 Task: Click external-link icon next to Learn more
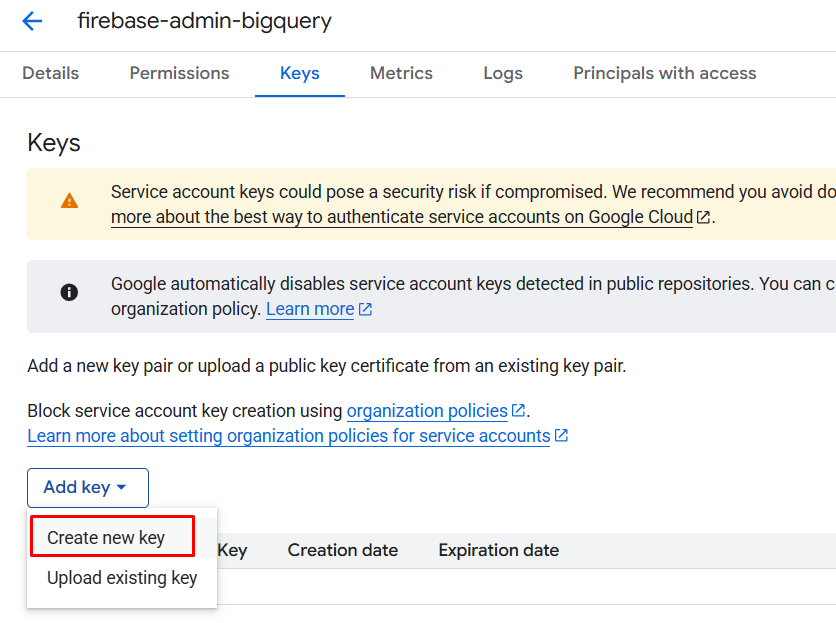click(x=365, y=309)
